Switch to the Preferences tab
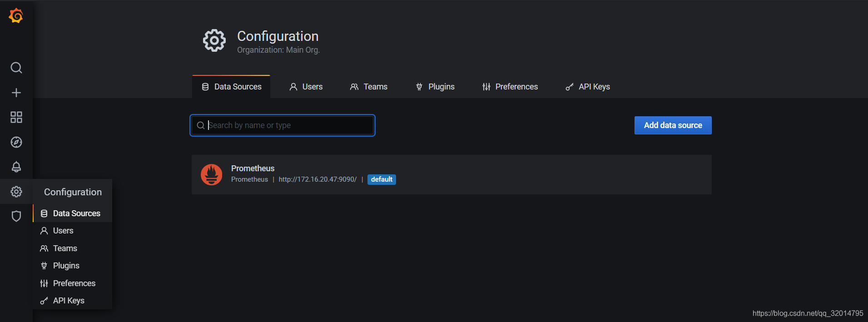Image resolution: width=868 pixels, height=322 pixels. (x=510, y=87)
